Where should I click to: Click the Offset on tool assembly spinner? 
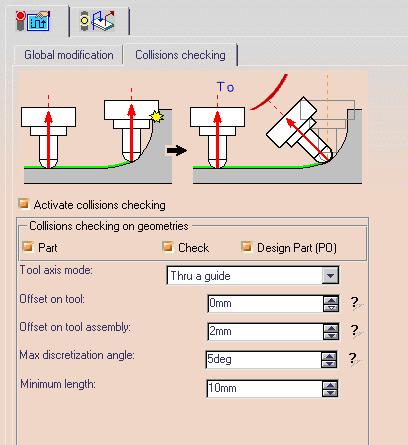[331, 332]
